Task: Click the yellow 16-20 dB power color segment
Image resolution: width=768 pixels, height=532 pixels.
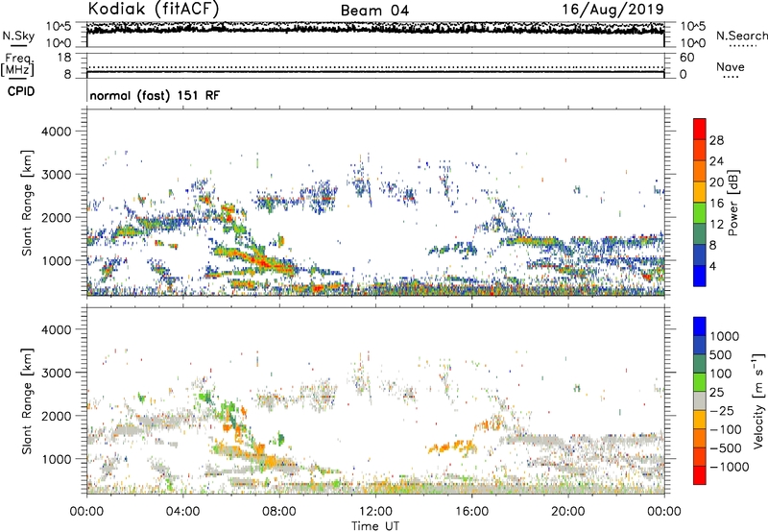Action: tap(700, 192)
